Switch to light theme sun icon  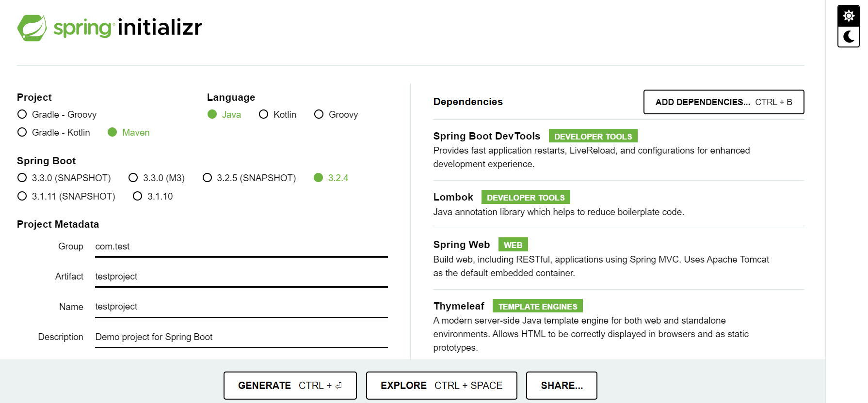point(849,15)
